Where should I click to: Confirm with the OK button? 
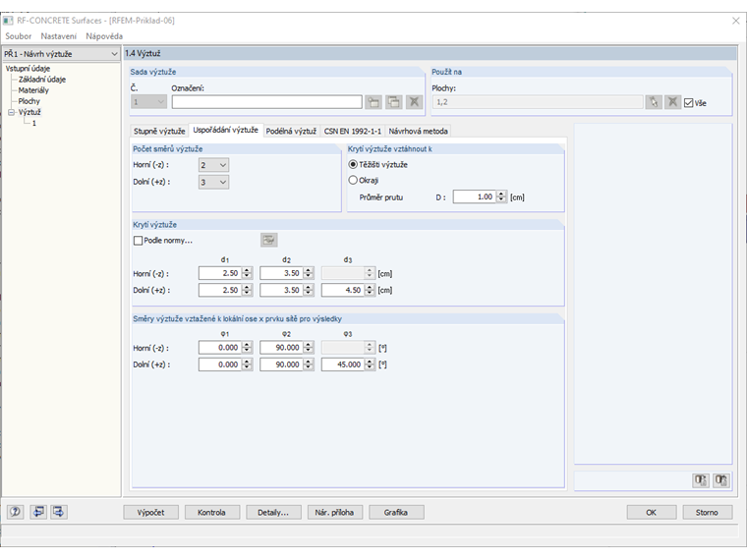pos(652,513)
